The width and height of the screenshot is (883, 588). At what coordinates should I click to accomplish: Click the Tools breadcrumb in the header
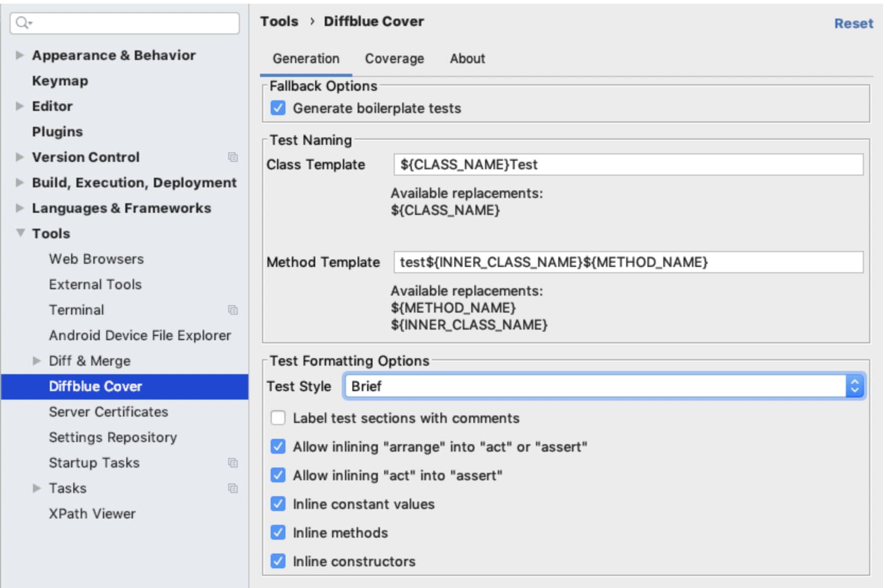coord(279,21)
